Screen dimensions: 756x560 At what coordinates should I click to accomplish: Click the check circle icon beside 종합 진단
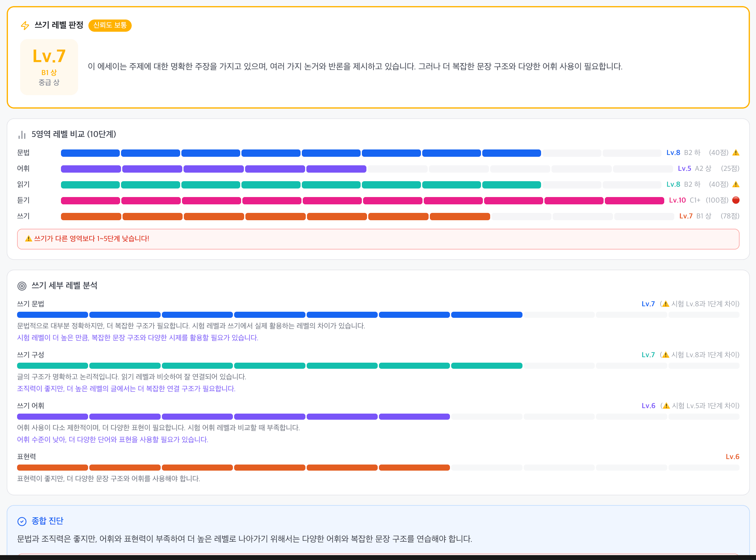click(x=22, y=521)
